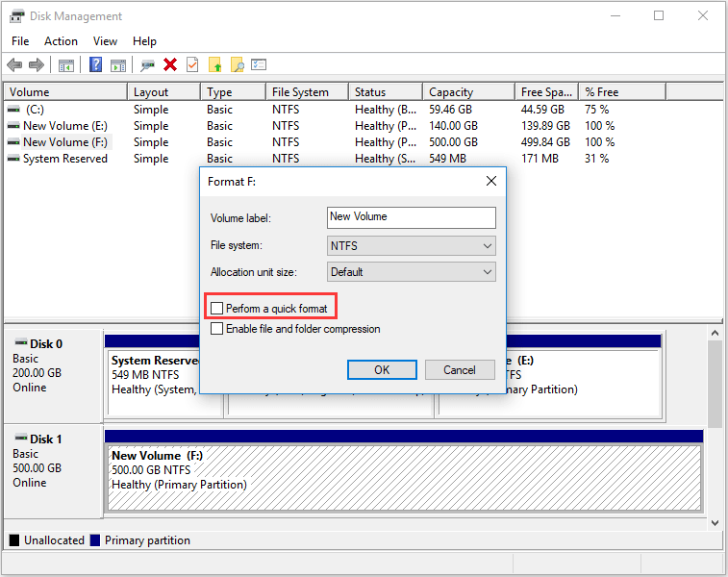Click the disk pane vertical scrollbar thumb

coord(715,384)
